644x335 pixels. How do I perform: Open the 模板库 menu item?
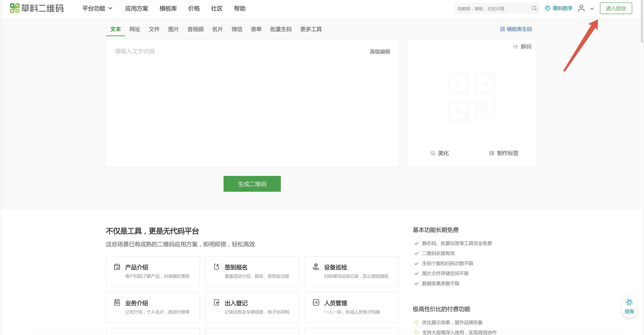[168, 8]
